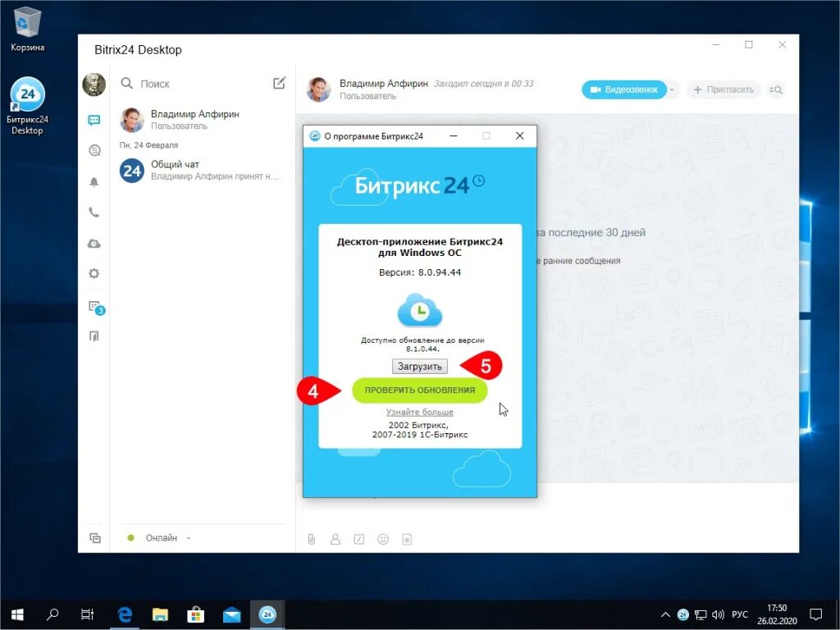
Task: Open Mail app from taskbar
Action: [231, 614]
